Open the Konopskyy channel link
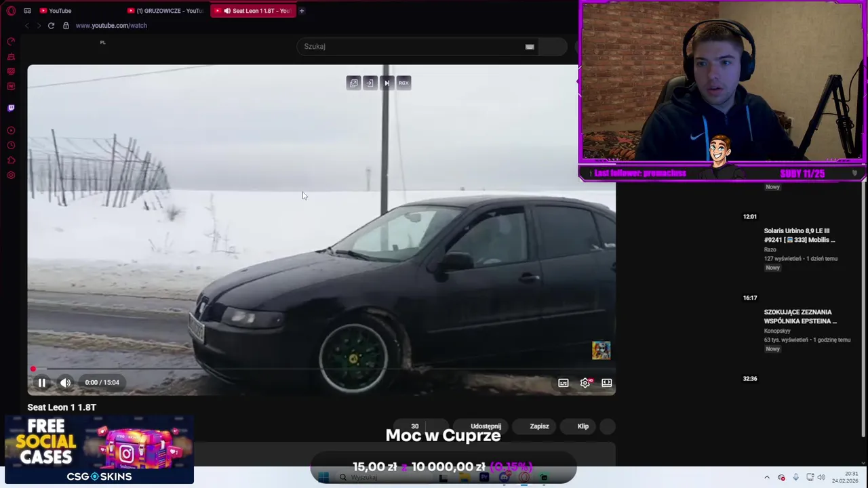This screenshot has width=868, height=488. (x=776, y=331)
